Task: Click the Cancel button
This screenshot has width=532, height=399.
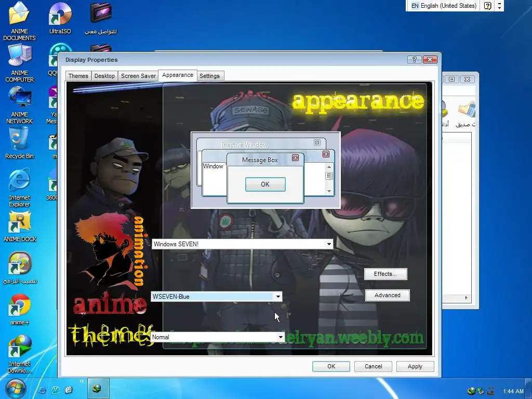Action: pos(373,366)
